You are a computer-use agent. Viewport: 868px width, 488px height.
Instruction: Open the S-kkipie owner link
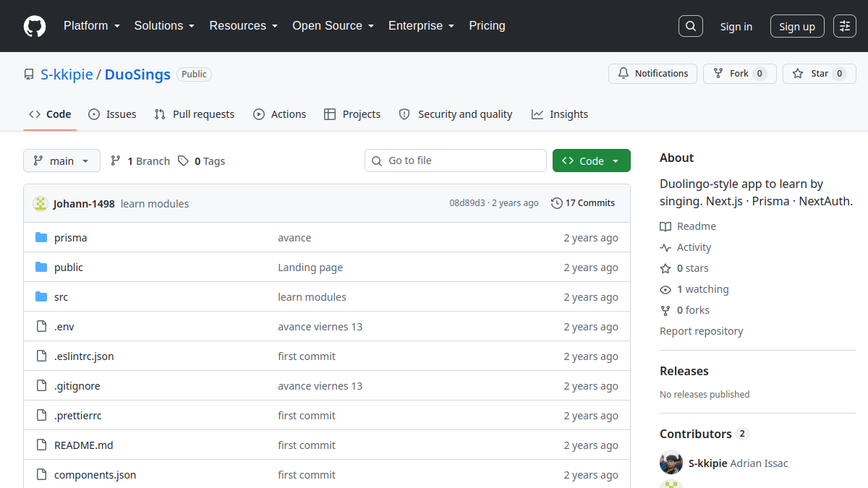pos(67,74)
